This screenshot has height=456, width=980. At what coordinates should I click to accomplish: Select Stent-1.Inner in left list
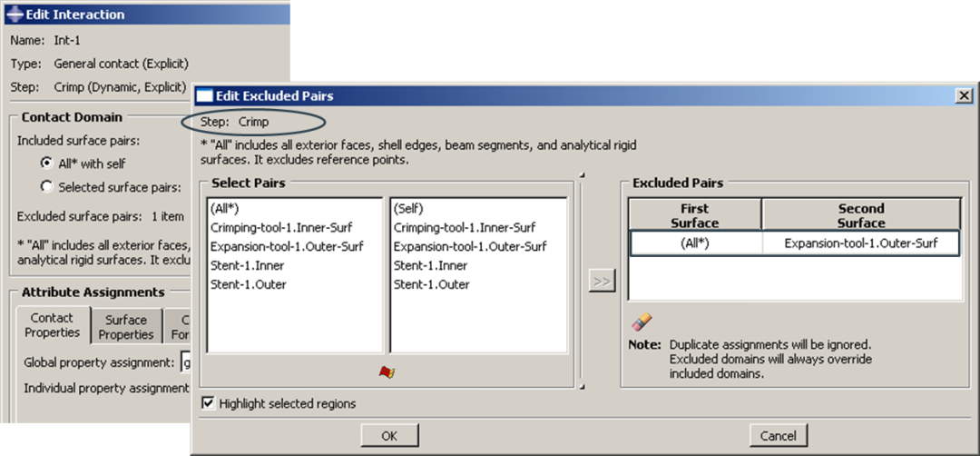tap(248, 265)
